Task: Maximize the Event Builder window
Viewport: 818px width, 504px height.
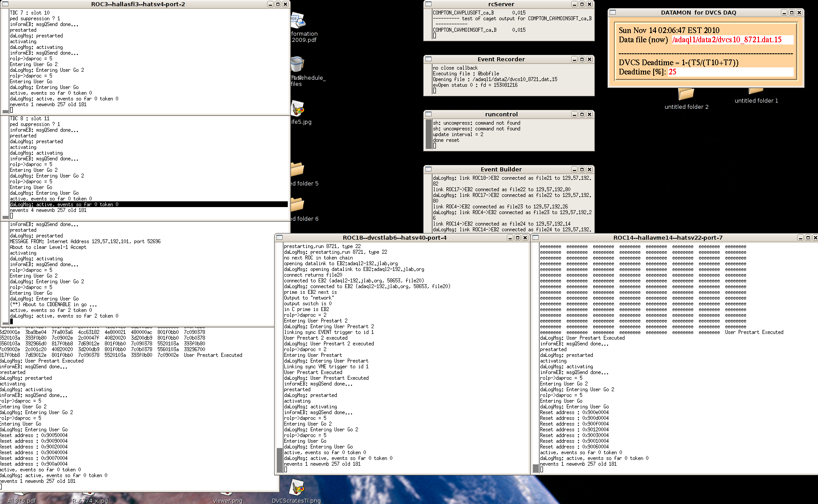Action: (x=582, y=169)
